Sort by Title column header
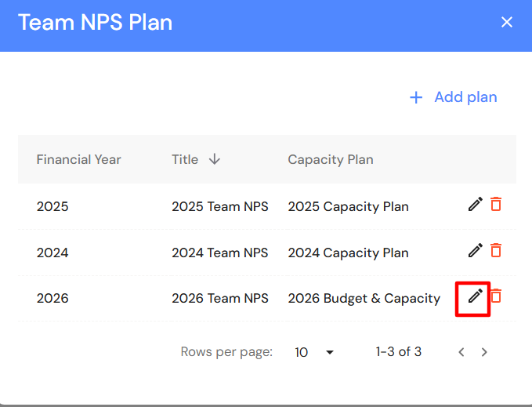Viewport: 532px width, 407px height. [185, 159]
